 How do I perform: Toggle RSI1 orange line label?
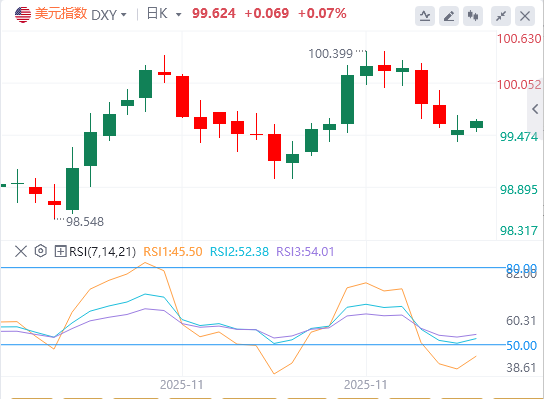(x=172, y=252)
